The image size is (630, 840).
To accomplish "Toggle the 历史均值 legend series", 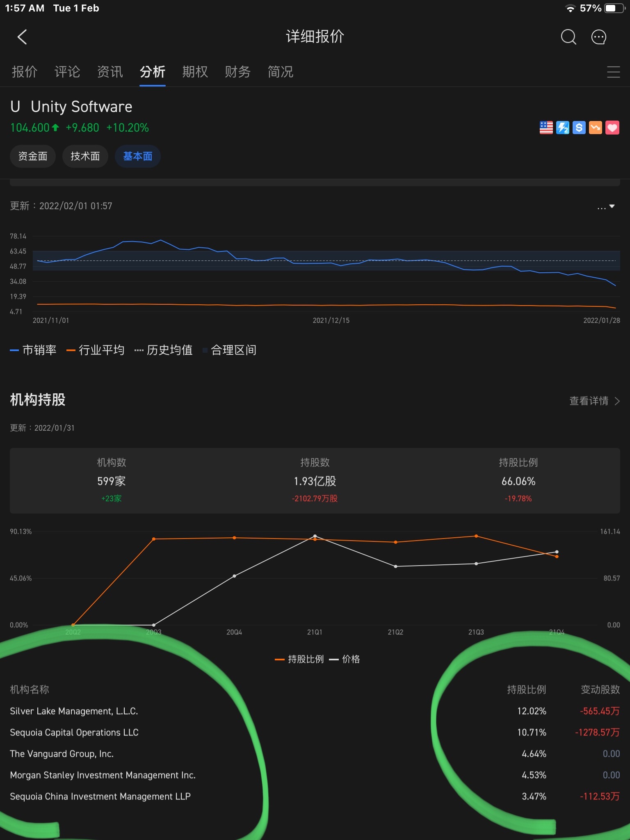I will point(164,350).
